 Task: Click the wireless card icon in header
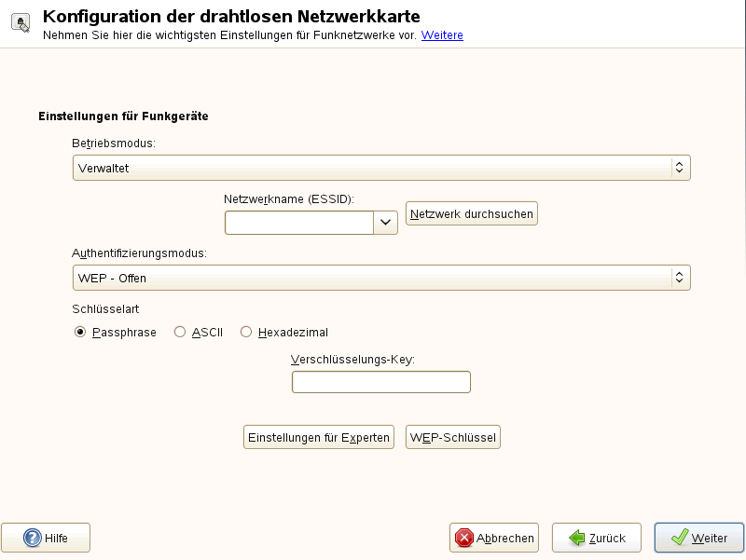[x=18, y=25]
